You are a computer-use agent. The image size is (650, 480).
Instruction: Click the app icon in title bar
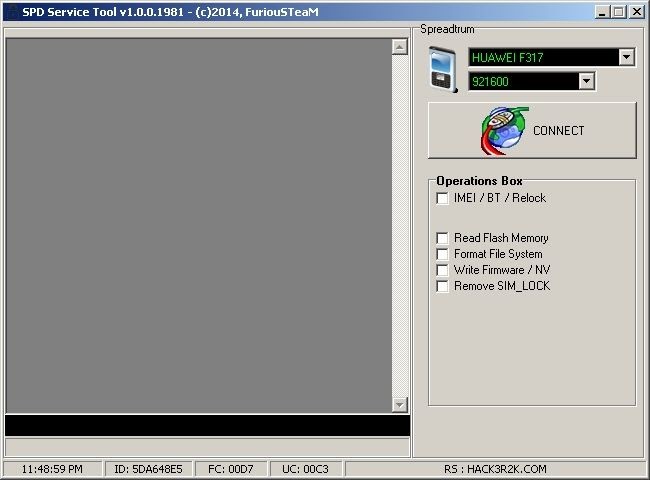coord(12,12)
